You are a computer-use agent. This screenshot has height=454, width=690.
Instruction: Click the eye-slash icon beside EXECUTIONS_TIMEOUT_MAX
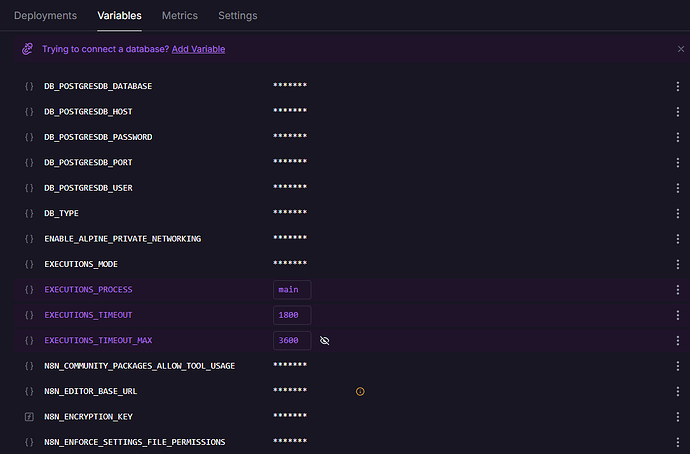coord(324,341)
